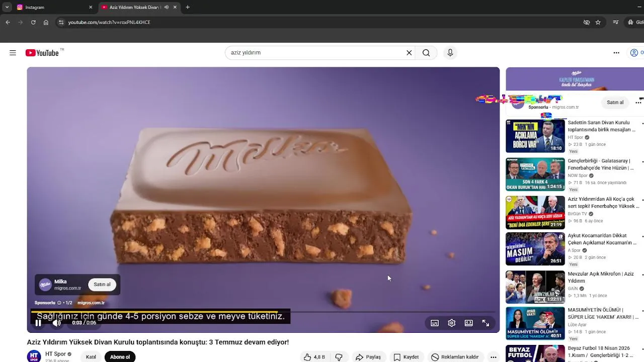Screen dimensions: 644x362
Task: Open the ad info icon next to Sponsorlu
Action: 59,303
